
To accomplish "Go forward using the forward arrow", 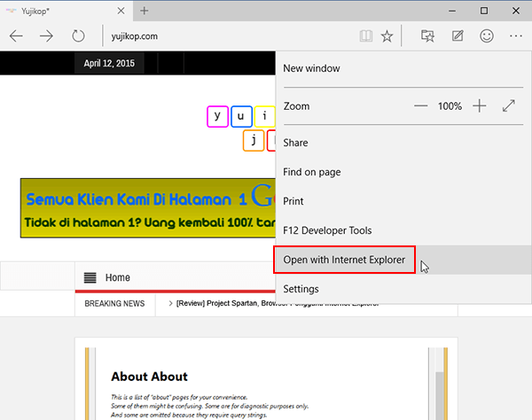I will (46, 35).
